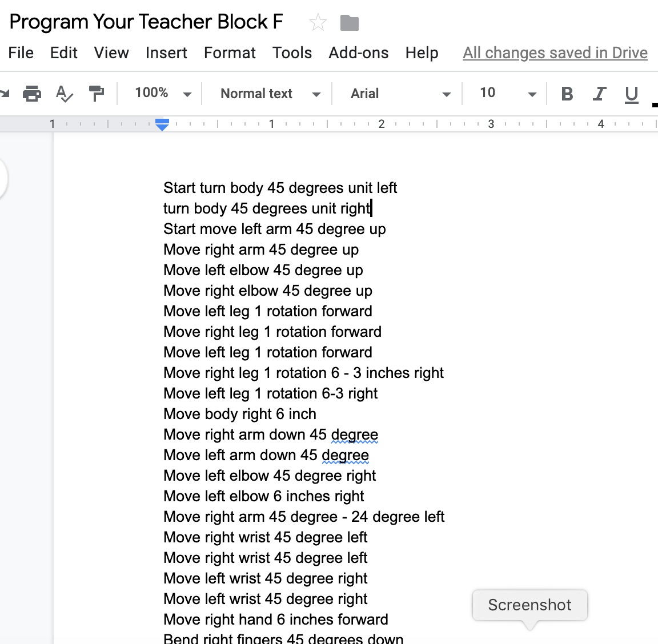The height and width of the screenshot is (644, 658).
Task: Open the Print dialog icon
Action: [32, 93]
